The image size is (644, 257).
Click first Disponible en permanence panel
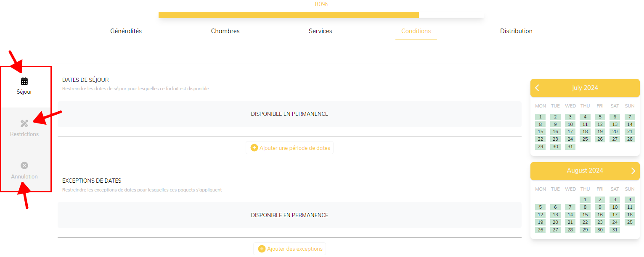click(289, 114)
